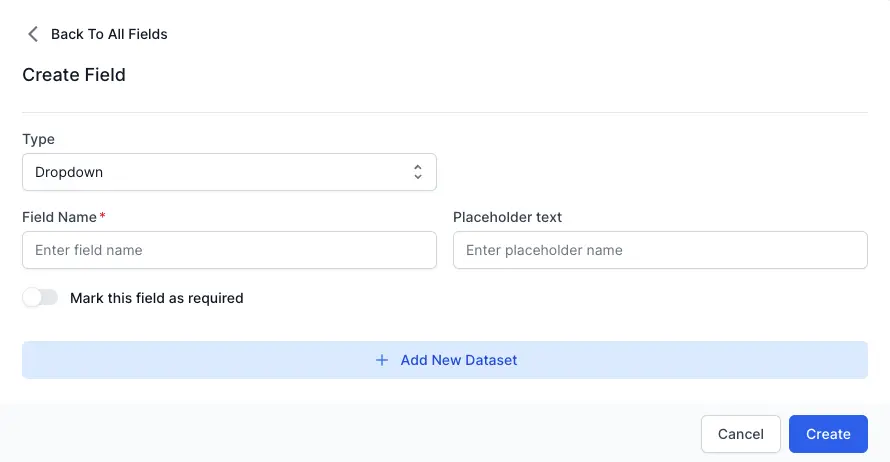Click the empty footer area left of Cancel
The image size is (890, 462).
(x=350, y=434)
